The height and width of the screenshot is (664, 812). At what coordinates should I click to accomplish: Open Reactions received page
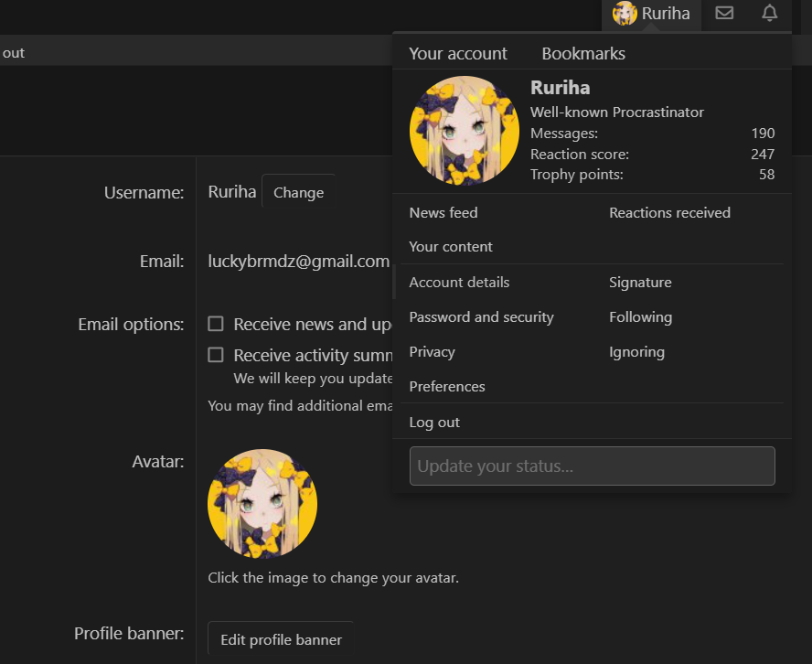[x=669, y=212]
